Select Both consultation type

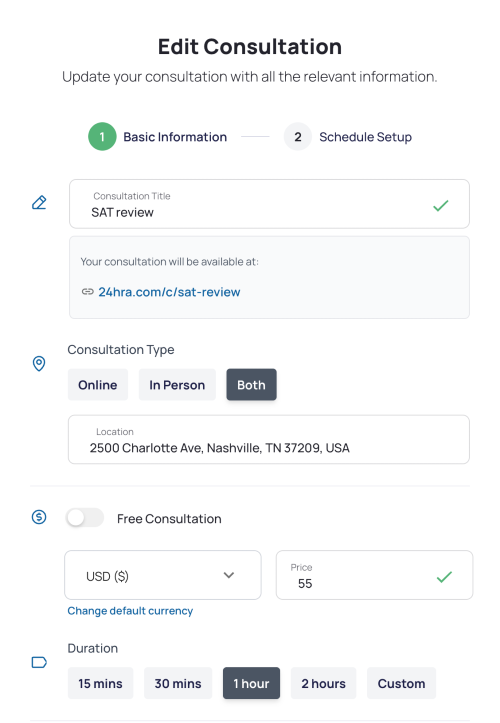click(x=251, y=385)
